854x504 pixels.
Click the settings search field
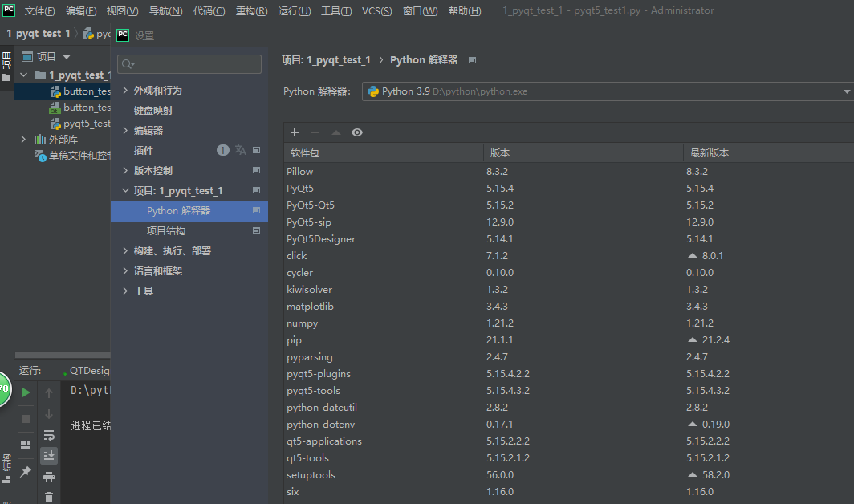point(189,64)
